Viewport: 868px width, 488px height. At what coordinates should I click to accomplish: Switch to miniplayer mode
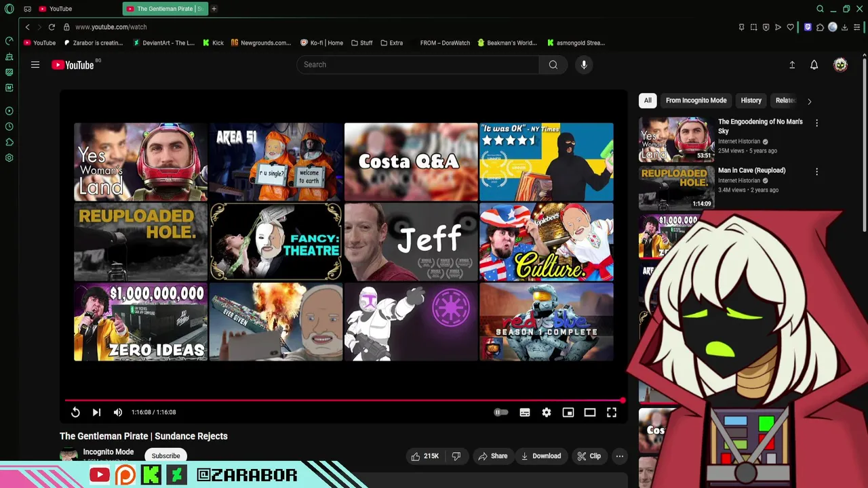click(x=568, y=412)
